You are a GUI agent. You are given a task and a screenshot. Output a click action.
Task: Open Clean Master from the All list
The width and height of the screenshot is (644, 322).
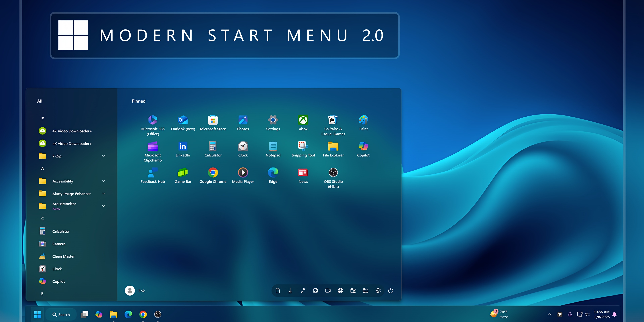[72, 256]
